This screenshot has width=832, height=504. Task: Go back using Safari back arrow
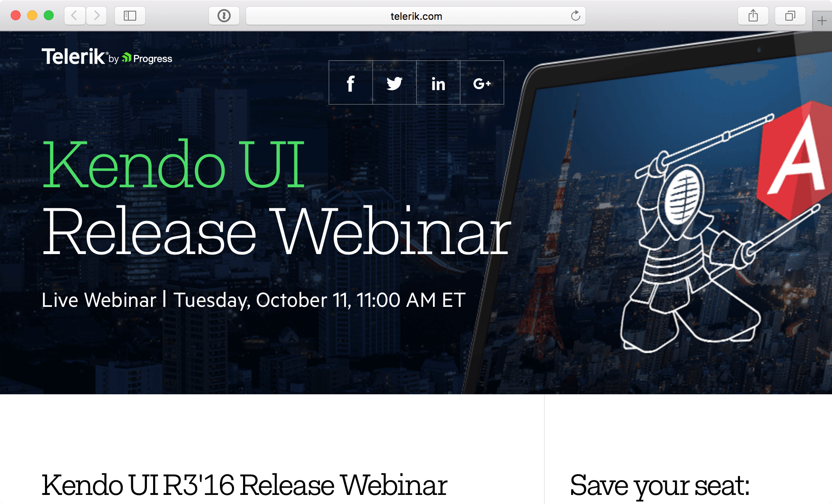point(75,16)
